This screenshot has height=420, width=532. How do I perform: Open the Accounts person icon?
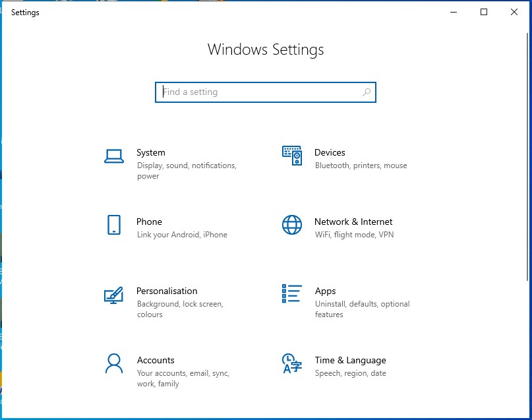tap(114, 363)
